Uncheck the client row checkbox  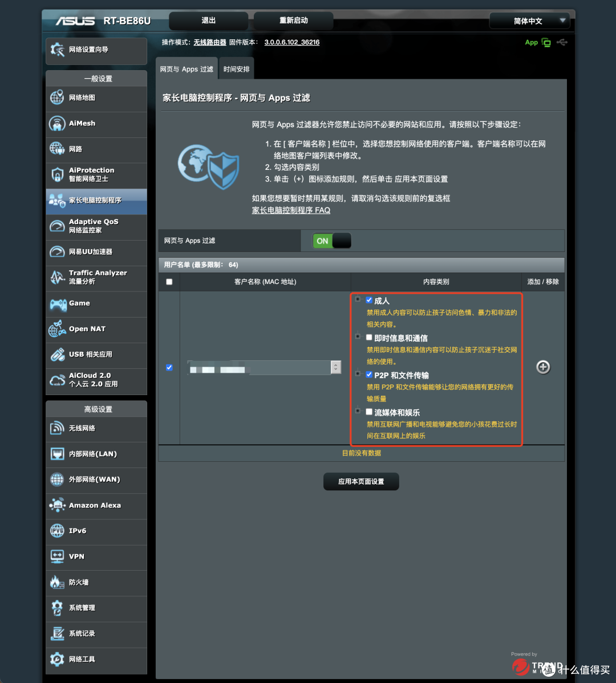(169, 368)
